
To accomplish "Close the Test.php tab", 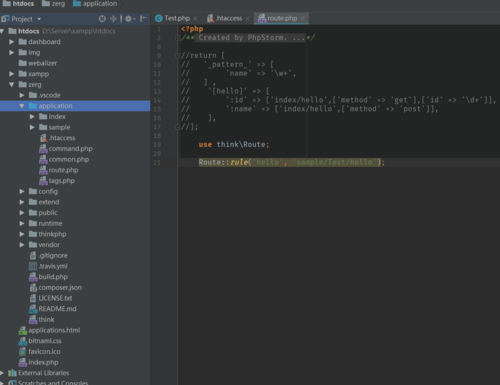I will pos(196,19).
